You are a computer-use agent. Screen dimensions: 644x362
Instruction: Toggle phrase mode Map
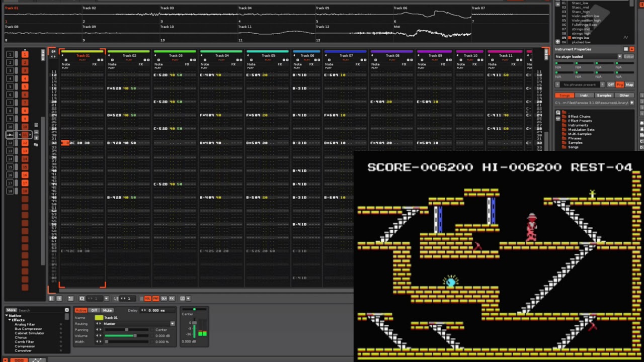click(629, 84)
